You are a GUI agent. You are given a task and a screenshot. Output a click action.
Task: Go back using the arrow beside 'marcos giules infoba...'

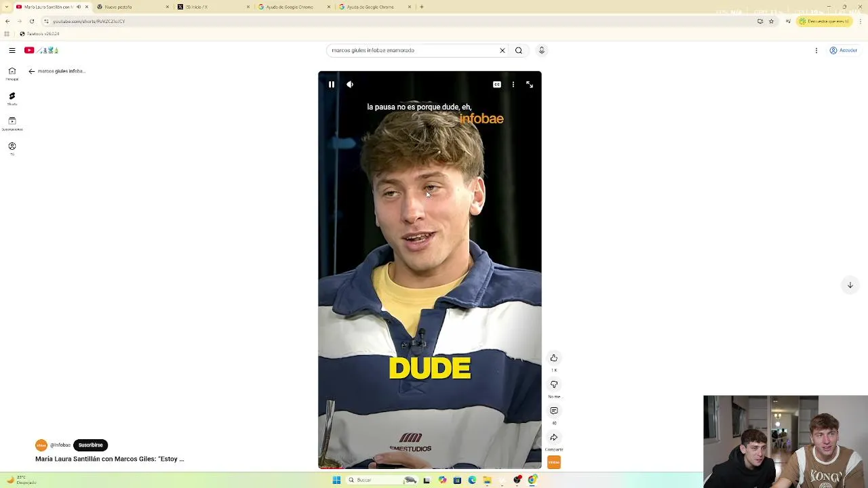click(31, 71)
